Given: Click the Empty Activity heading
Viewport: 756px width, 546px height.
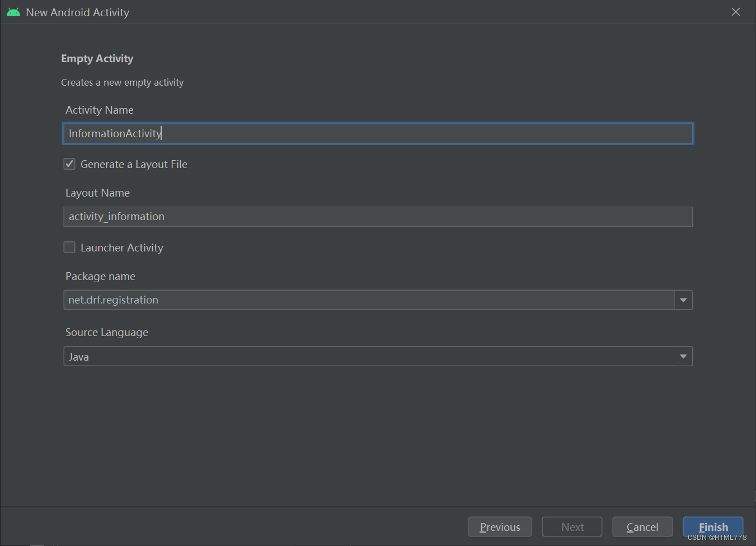Looking at the screenshot, I should (97, 59).
